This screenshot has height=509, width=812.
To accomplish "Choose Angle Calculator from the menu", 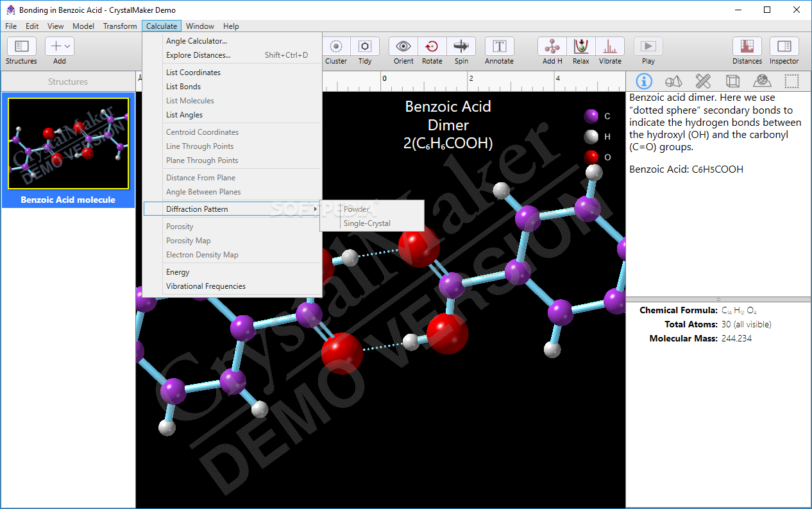I will [232, 41].
